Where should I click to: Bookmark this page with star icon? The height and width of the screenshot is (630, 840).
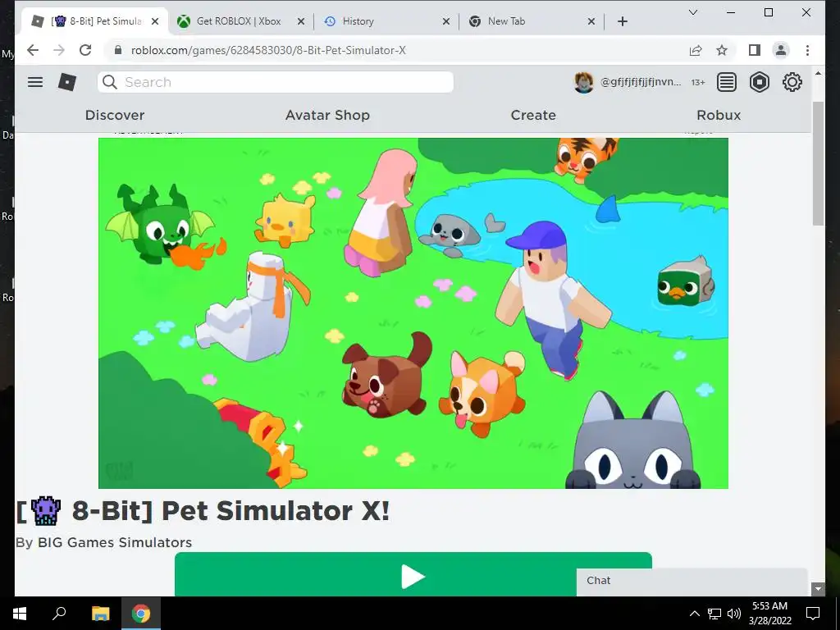(x=722, y=50)
